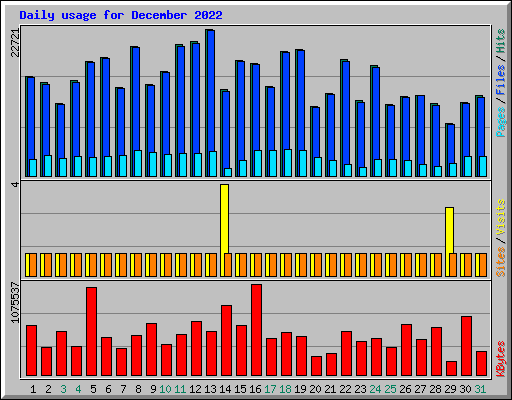512x400 pixels.
Task: Click the orange sites bar for day 16
Action: 258,265
